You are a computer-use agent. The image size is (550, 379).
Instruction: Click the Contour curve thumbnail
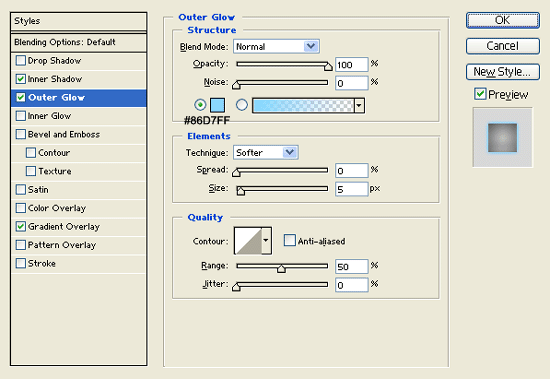point(248,241)
